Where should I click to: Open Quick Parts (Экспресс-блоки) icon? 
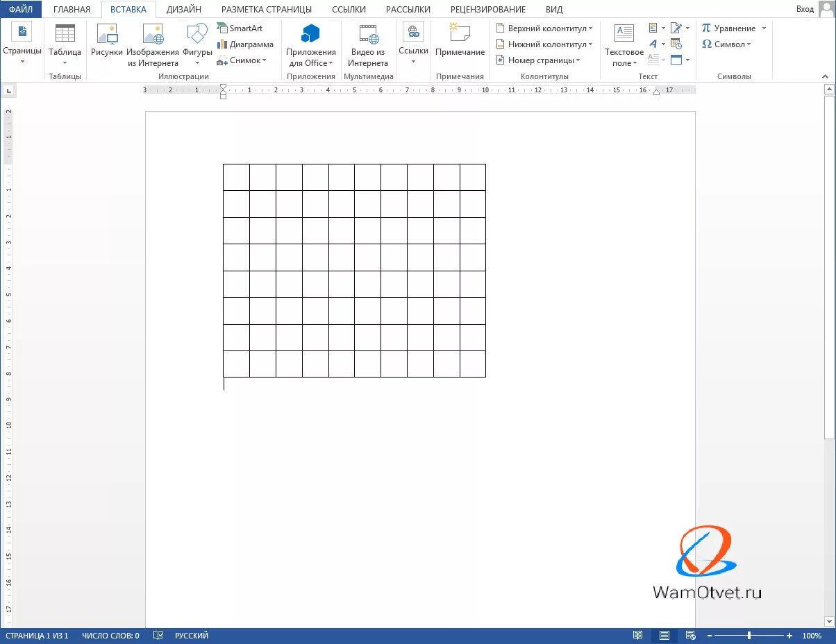653,28
